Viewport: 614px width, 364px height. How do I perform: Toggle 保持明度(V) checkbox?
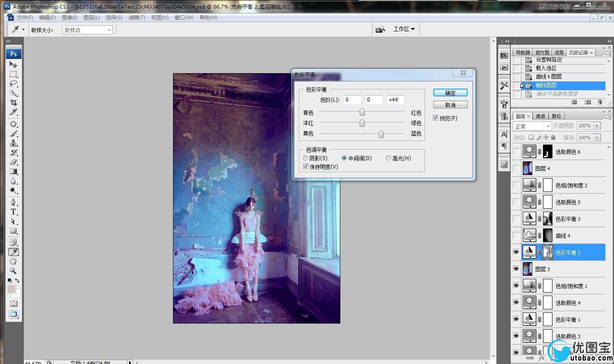[x=305, y=167]
